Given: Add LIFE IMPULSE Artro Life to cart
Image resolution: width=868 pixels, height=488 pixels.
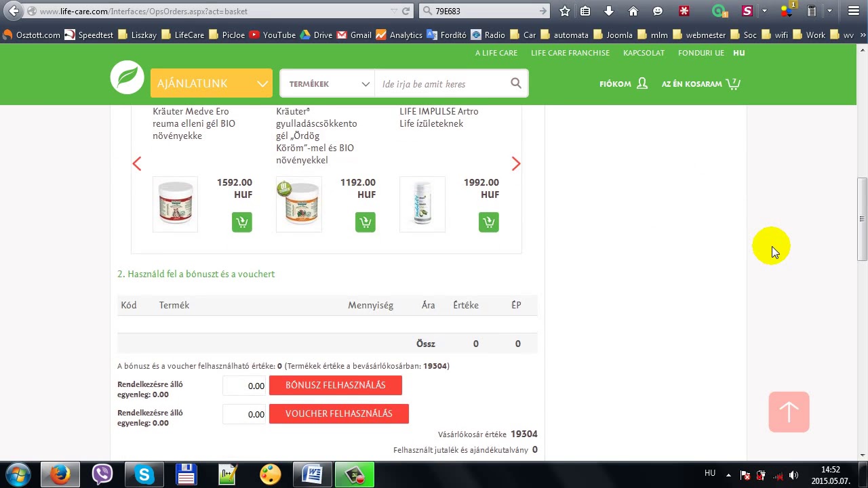Looking at the screenshot, I should tap(489, 222).
